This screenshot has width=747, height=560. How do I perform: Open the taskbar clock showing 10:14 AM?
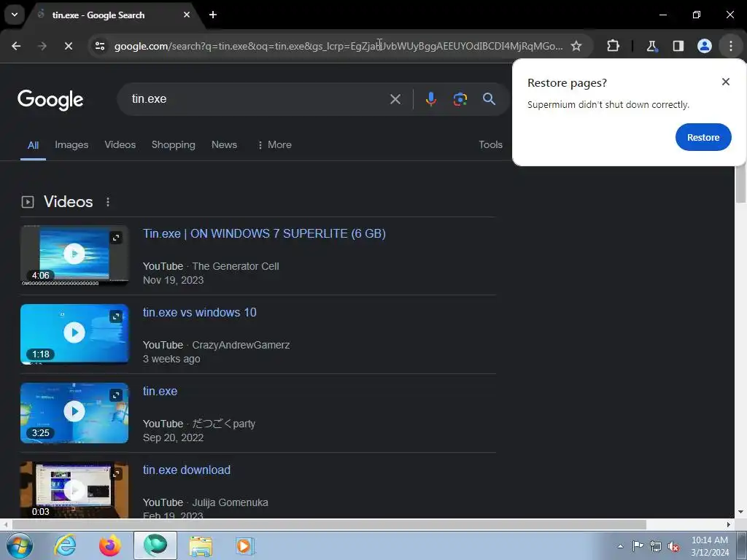pyautogui.click(x=710, y=546)
